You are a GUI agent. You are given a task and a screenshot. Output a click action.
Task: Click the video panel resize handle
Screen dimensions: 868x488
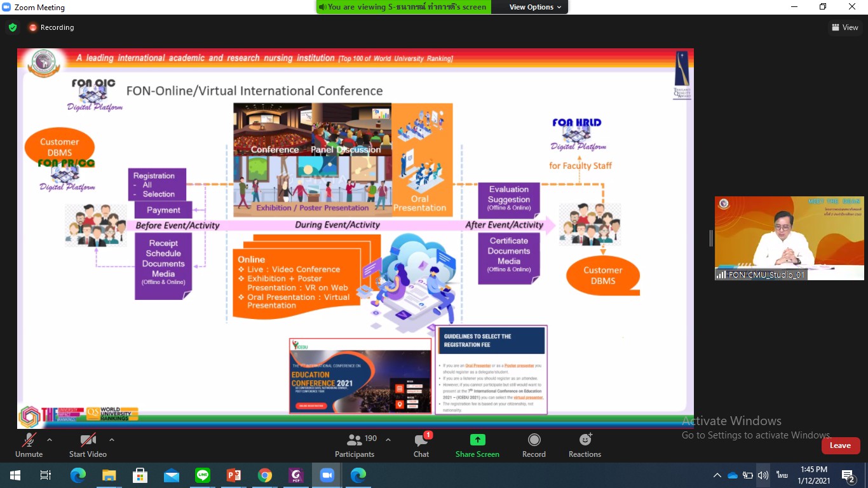pyautogui.click(x=710, y=238)
